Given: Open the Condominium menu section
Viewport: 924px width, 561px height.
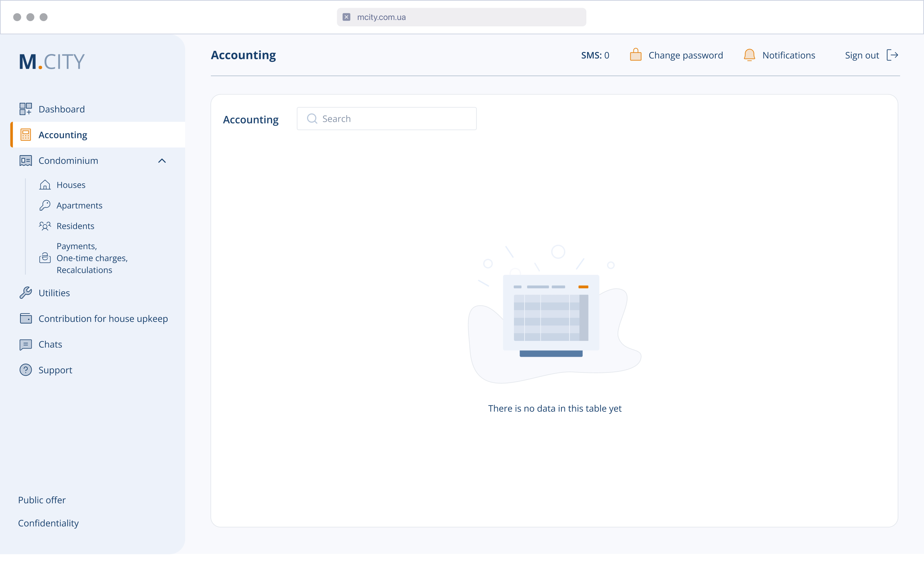Looking at the screenshot, I should tap(68, 161).
